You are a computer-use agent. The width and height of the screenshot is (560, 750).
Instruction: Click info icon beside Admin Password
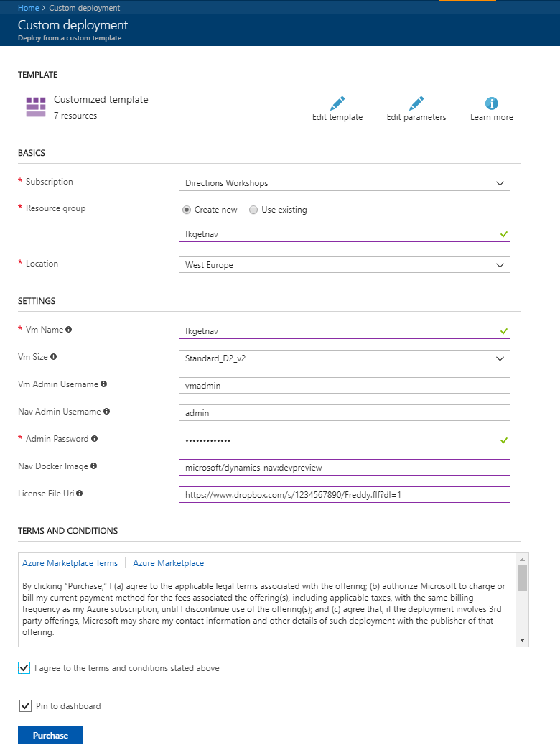point(95,439)
